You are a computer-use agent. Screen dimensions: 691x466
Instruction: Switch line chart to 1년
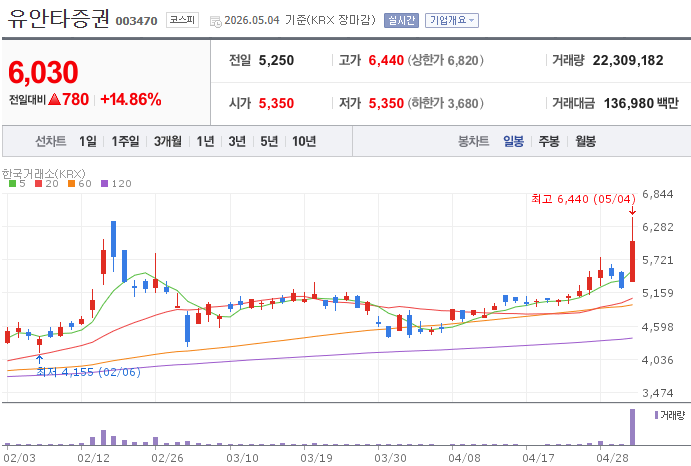point(205,142)
